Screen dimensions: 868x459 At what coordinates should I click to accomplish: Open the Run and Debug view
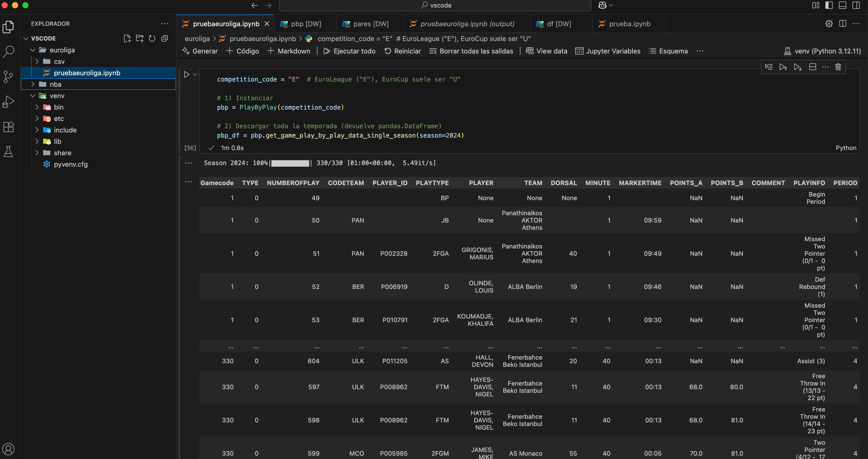pos(8,102)
